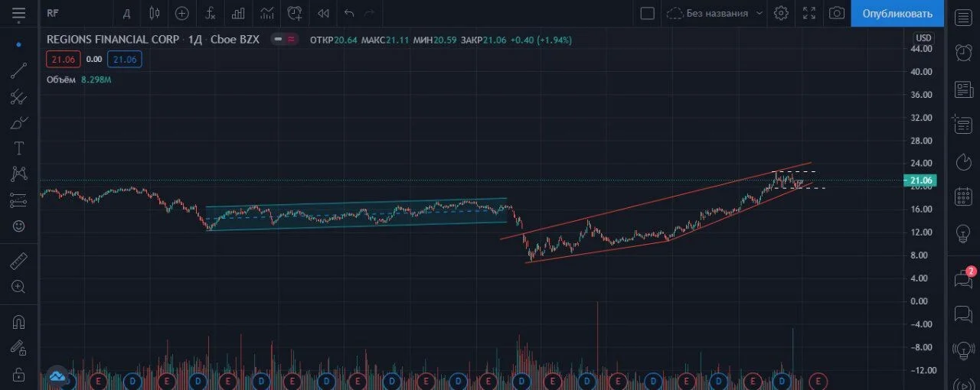Toggle fullscreen mode

809,13
